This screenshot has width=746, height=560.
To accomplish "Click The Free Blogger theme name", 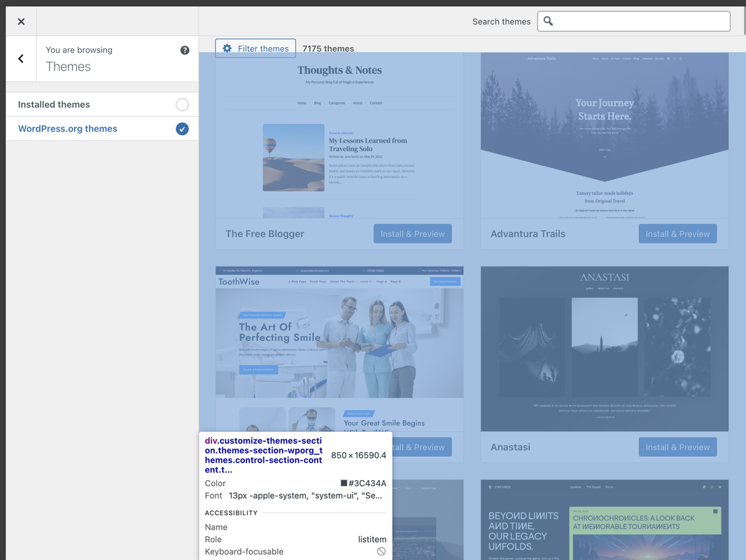I will click(265, 234).
